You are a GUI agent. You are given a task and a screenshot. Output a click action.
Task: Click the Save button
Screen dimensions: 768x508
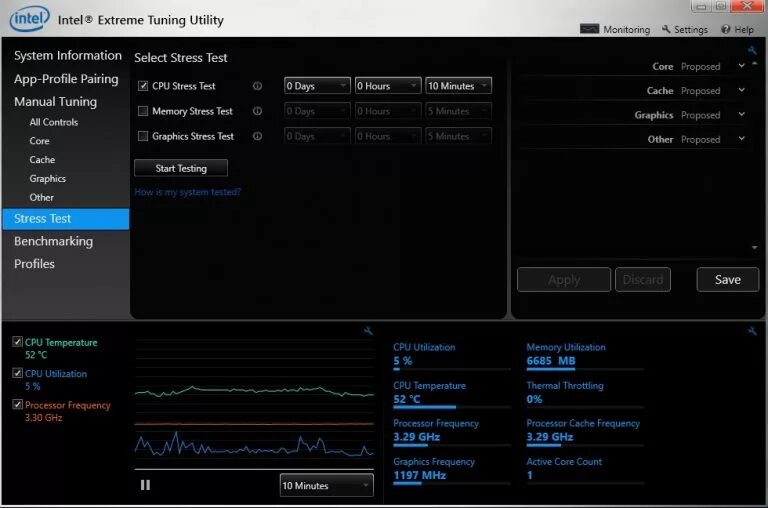point(728,280)
